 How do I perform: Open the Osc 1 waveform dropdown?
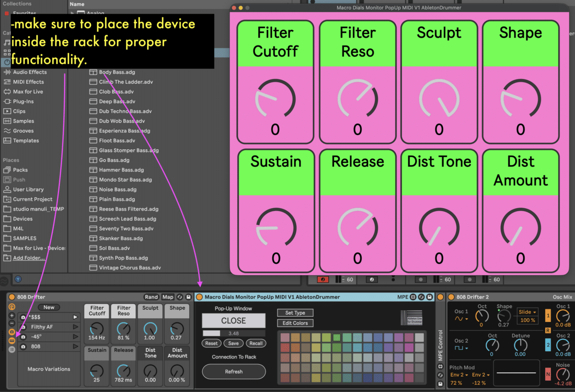tap(461, 319)
